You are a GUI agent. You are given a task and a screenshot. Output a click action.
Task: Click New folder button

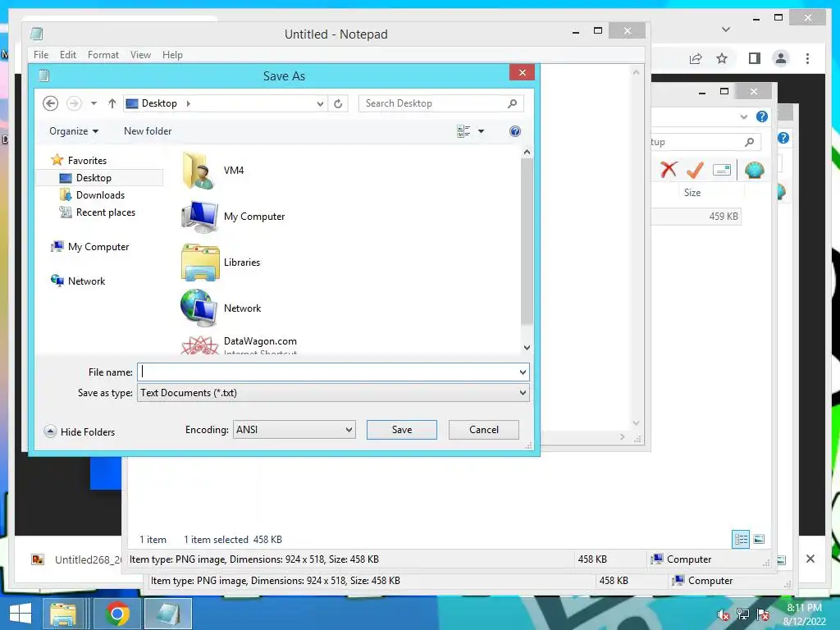point(148,131)
